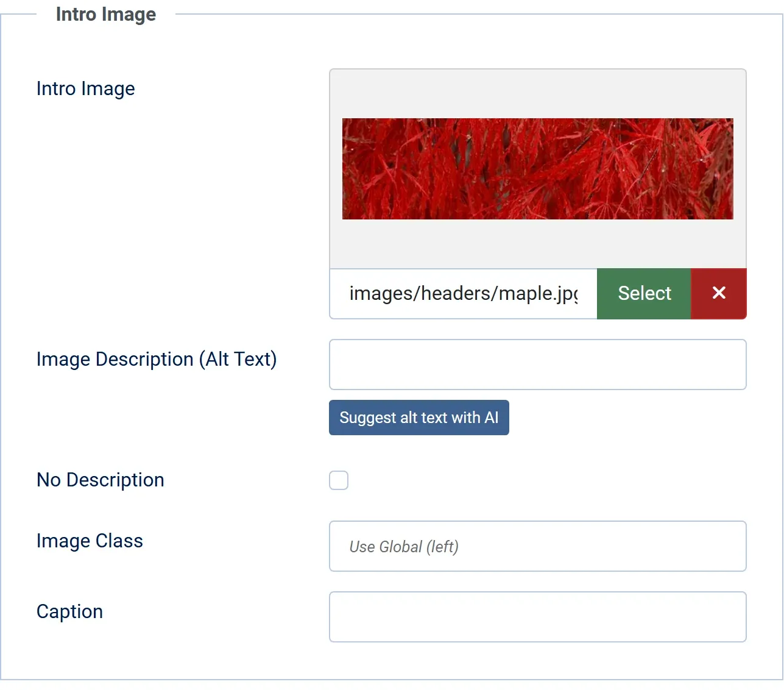This screenshot has width=784, height=690.
Task: Clear the selected intro image with X
Action: coord(719,293)
